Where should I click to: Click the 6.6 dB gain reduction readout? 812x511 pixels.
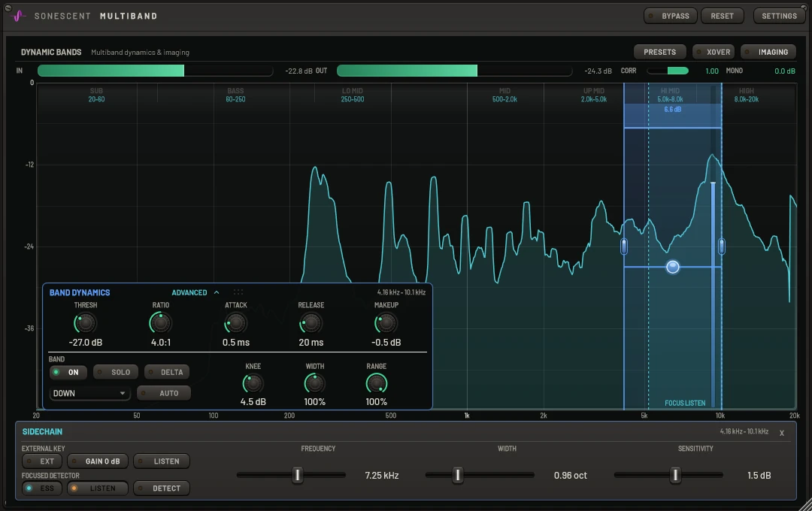click(x=673, y=110)
